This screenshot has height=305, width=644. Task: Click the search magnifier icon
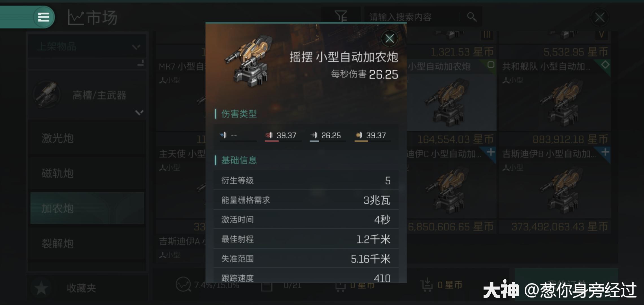[x=472, y=17]
